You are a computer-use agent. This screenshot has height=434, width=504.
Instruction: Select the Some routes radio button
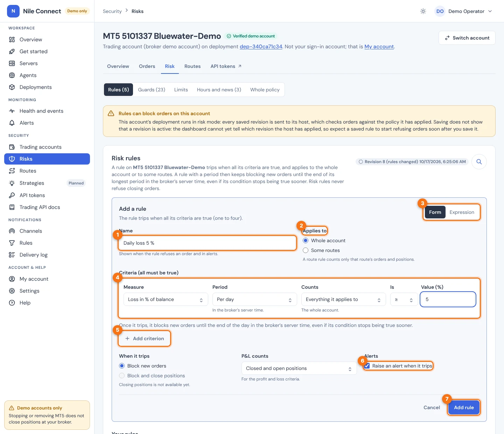[x=306, y=250]
